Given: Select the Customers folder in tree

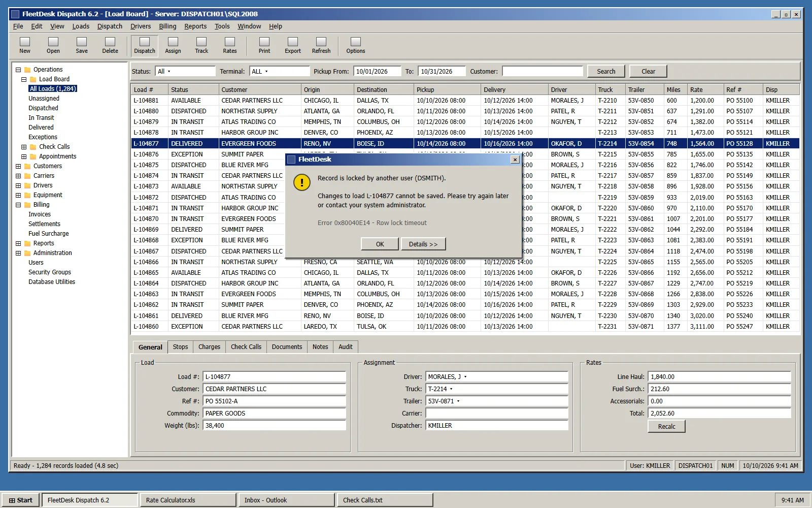Looking at the screenshot, I should (x=47, y=166).
